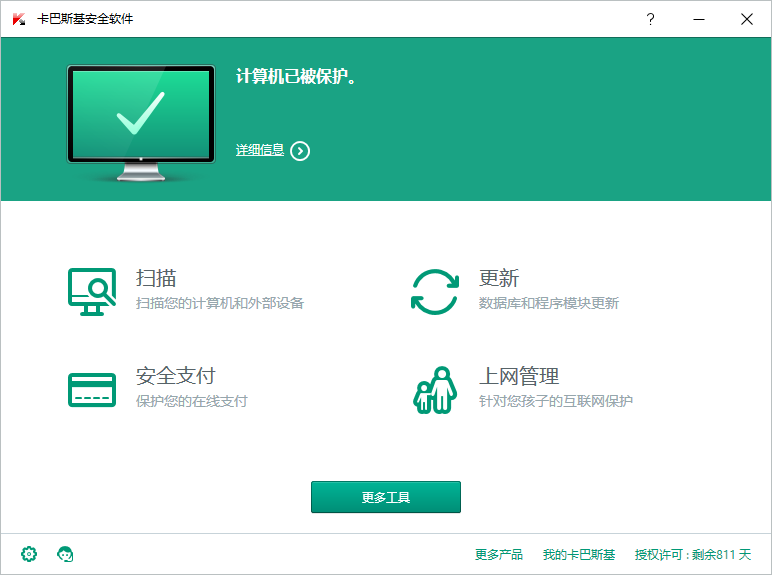
Task: Open help with the question mark icon
Action: coord(650,19)
